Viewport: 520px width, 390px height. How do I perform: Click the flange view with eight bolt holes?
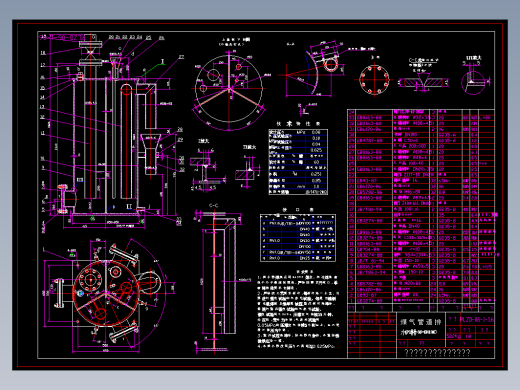point(375,79)
